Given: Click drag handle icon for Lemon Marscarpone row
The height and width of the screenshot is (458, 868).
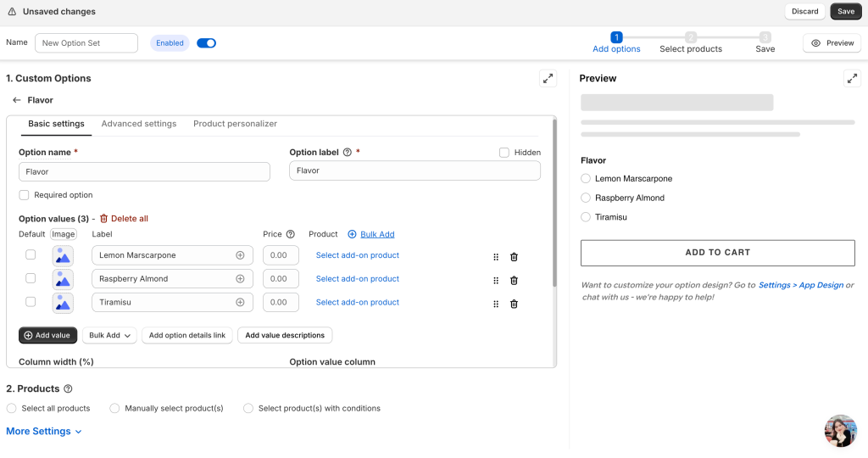Looking at the screenshot, I should (x=496, y=257).
